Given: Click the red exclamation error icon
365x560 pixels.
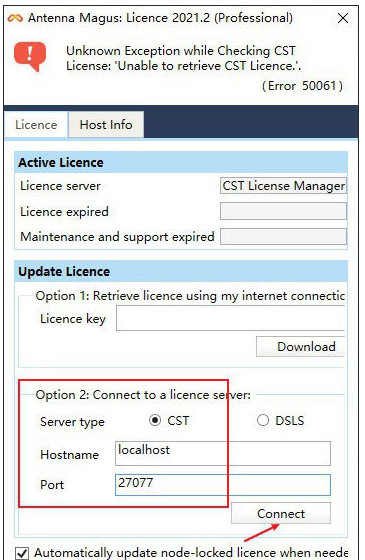Looking at the screenshot, I should tap(30, 56).
